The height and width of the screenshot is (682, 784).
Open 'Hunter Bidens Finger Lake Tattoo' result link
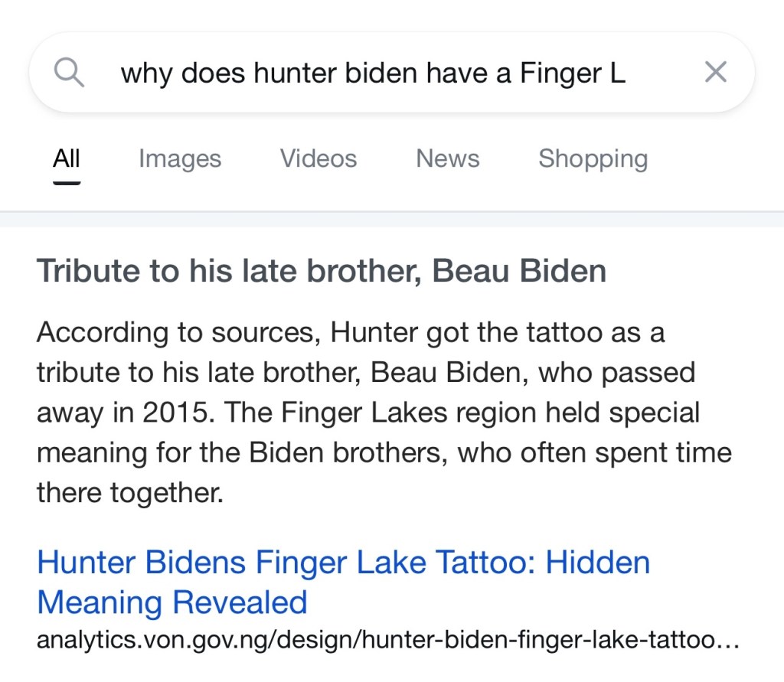[x=343, y=563]
